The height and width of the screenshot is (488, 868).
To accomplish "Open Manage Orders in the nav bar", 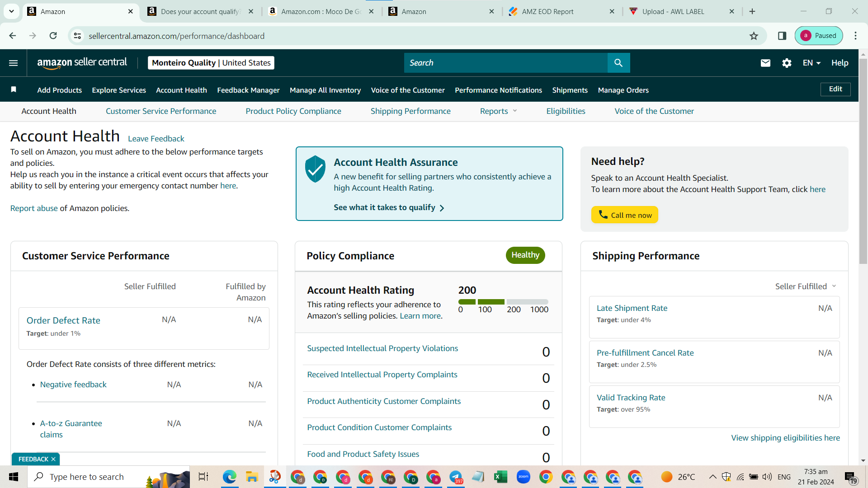I will click(623, 90).
